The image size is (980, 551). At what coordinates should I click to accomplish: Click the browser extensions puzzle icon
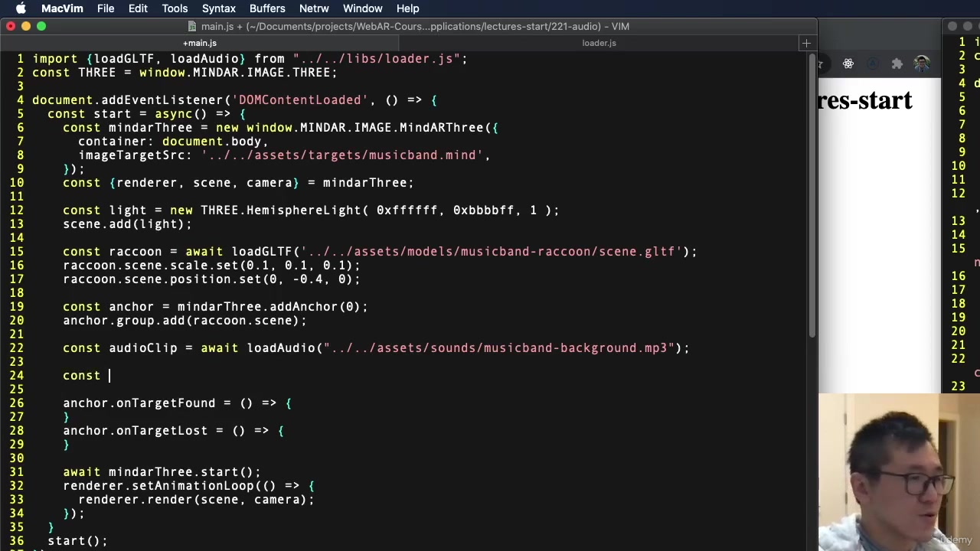897,64
